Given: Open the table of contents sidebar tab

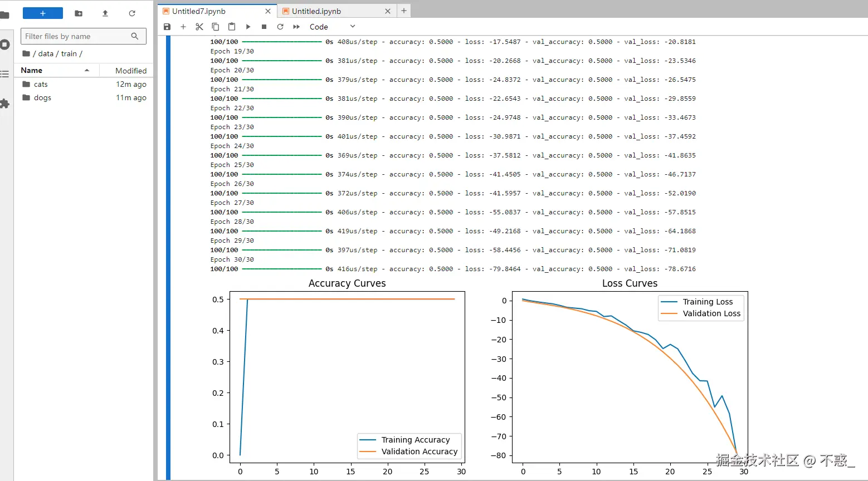Looking at the screenshot, I should pyautogui.click(x=5, y=74).
